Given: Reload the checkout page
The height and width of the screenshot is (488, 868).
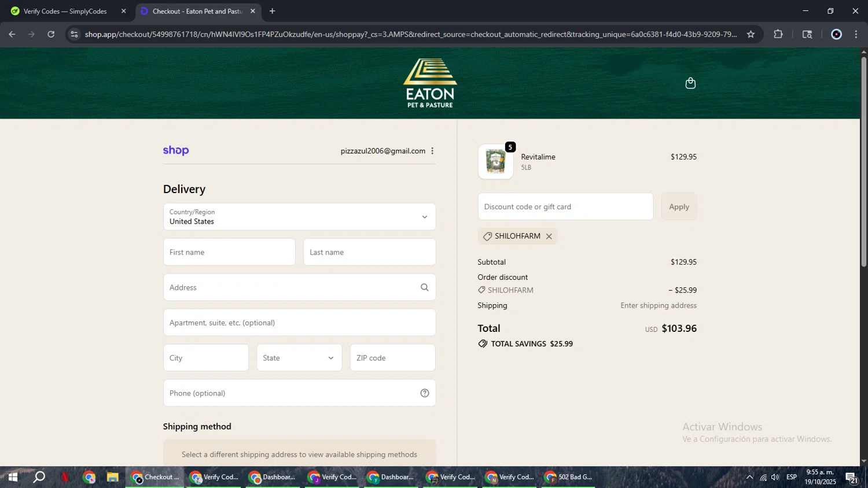Looking at the screenshot, I should click(x=51, y=34).
